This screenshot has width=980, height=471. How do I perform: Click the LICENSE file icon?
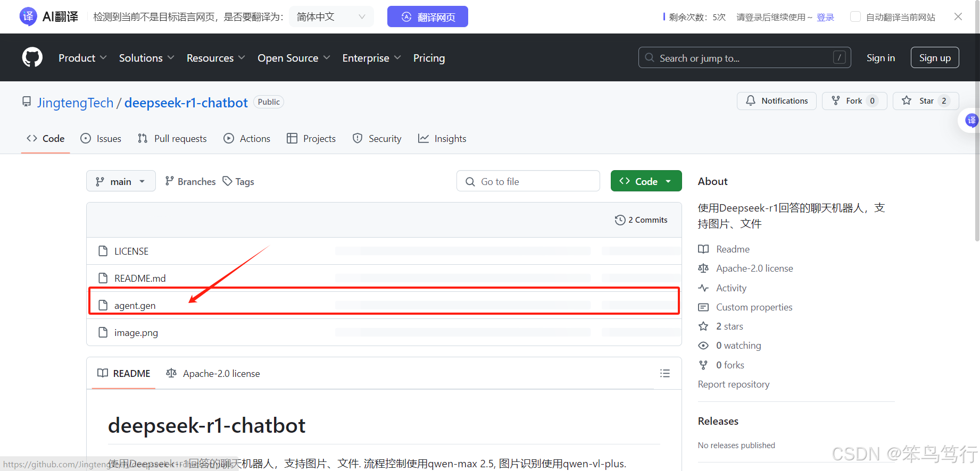[x=103, y=251]
